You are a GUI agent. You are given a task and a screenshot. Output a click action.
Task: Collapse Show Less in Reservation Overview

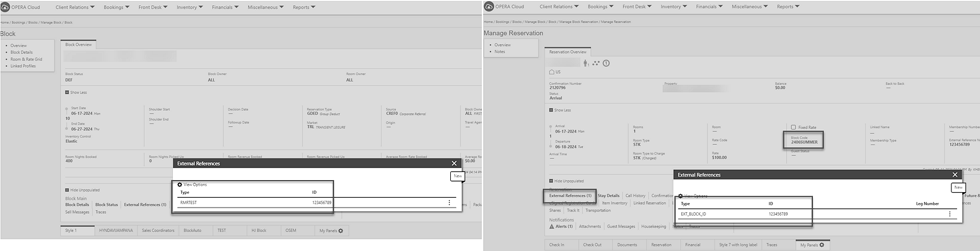(x=560, y=110)
